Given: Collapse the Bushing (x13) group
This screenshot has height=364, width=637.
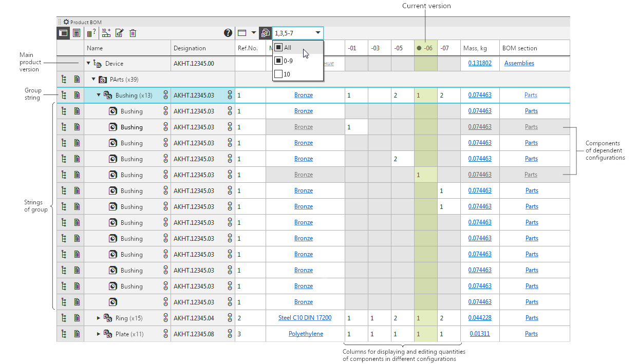Looking at the screenshot, I should [99, 95].
